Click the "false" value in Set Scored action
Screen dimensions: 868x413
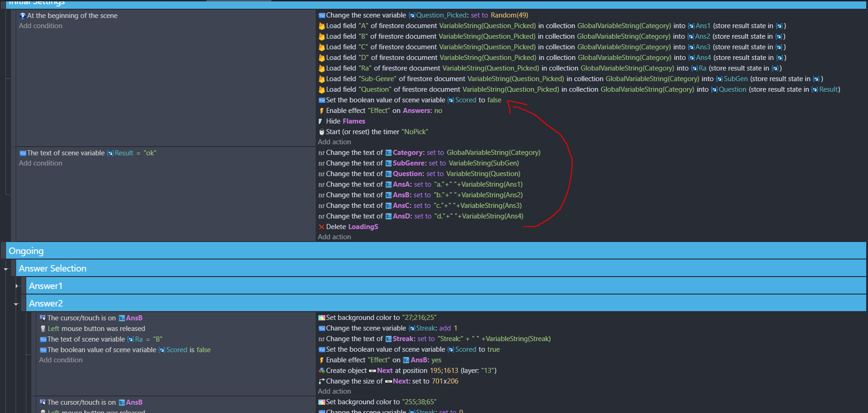tap(494, 100)
